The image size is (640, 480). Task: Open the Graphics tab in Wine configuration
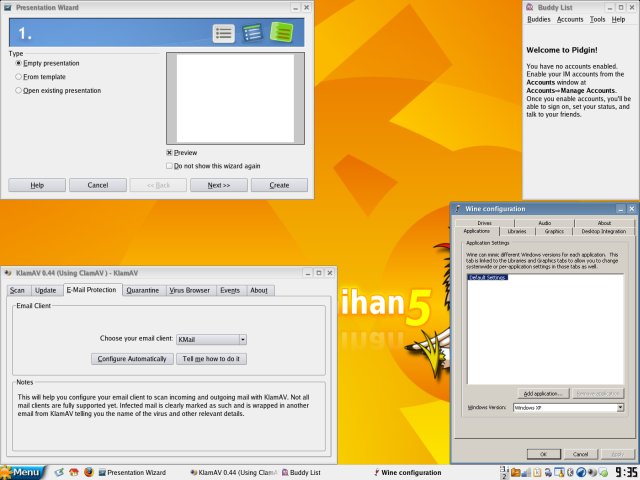tap(554, 231)
